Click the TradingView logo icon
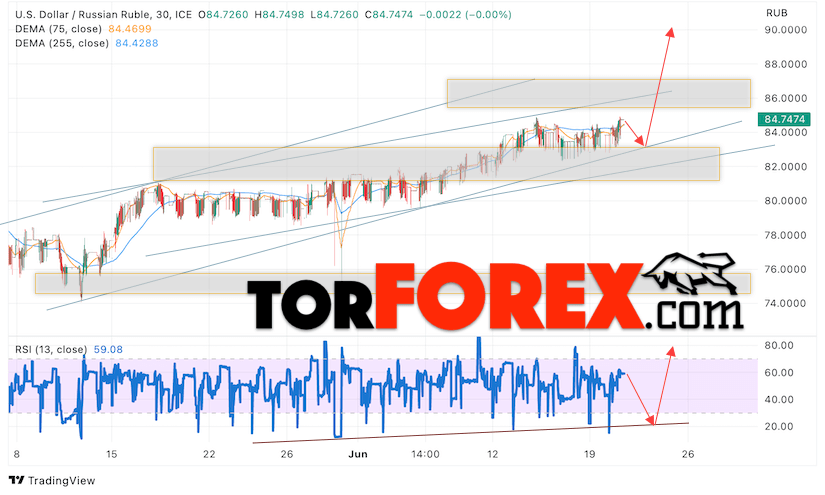The width and height of the screenshot is (825, 495). pyautogui.click(x=16, y=480)
